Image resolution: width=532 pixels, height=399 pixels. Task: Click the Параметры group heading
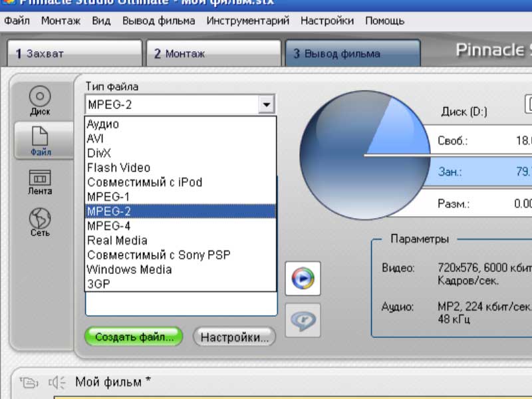click(x=420, y=239)
